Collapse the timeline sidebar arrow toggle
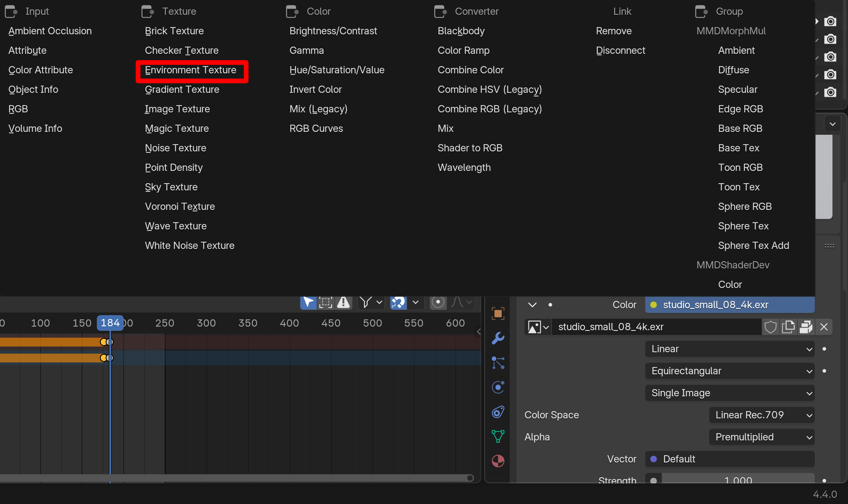Viewport: 848px width, 504px height. click(x=479, y=332)
